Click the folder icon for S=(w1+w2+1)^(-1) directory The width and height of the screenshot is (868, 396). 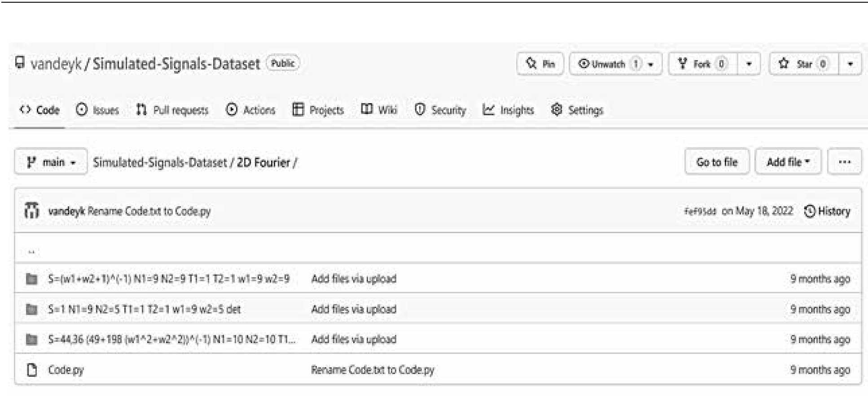coord(31,279)
